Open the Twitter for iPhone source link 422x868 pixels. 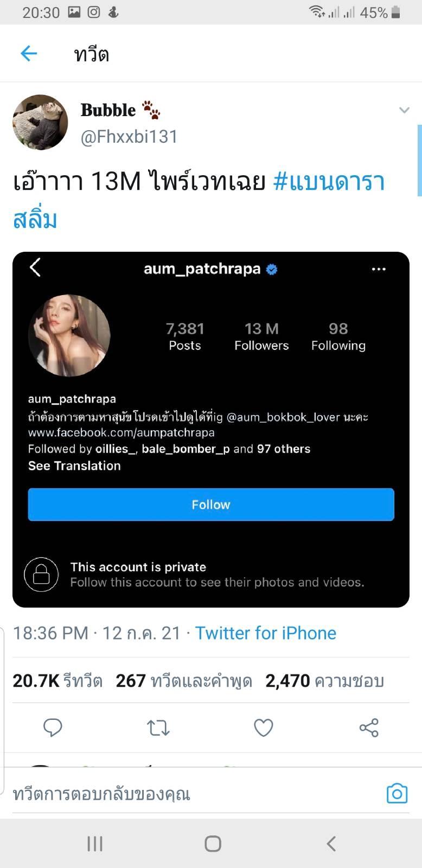(266, 633)
